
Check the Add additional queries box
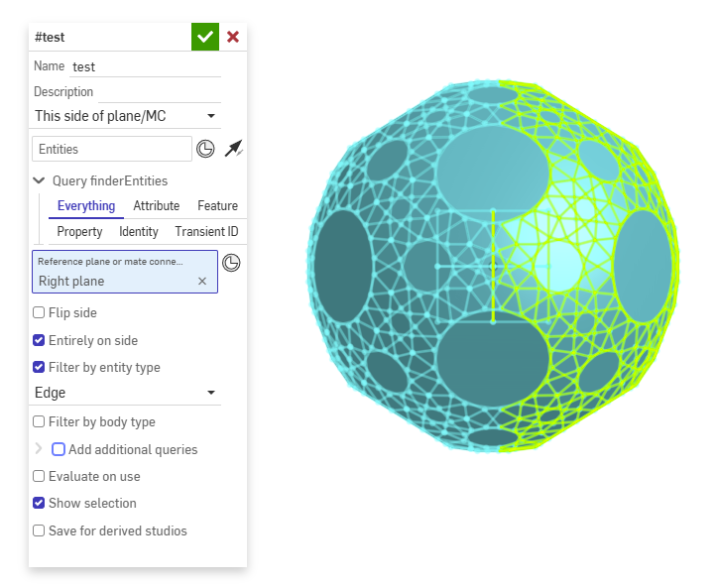(59, 449)
